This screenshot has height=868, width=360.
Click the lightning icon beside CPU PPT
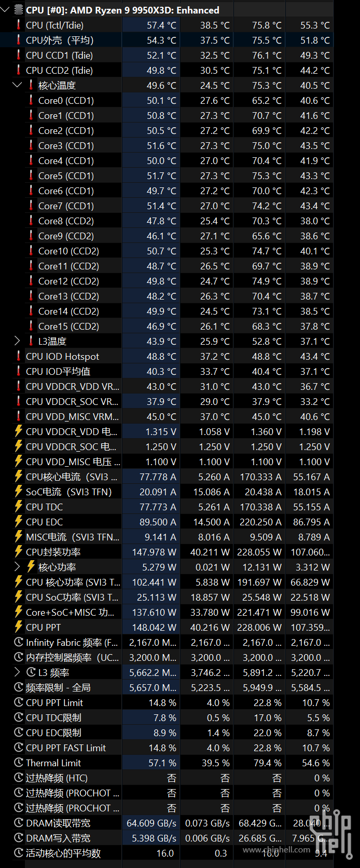[19, 627]
